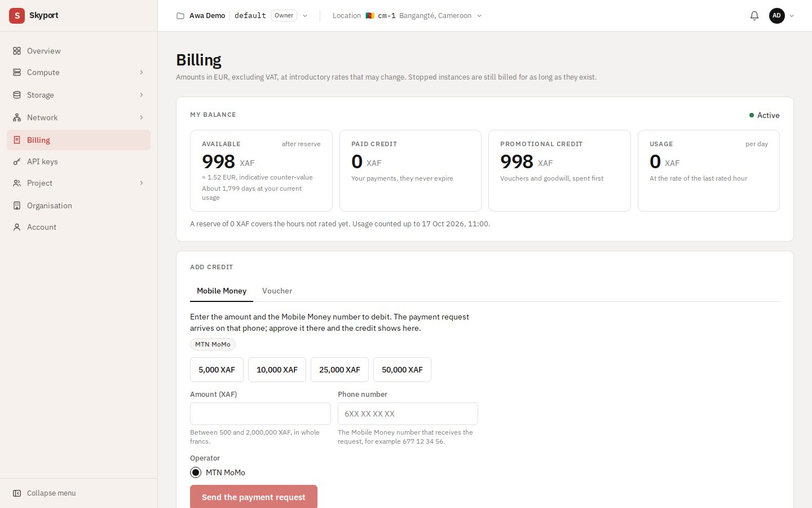Click the Project people icon
Image resolution: width=812 pixels, height=508 pixels.
click(17, 183)
